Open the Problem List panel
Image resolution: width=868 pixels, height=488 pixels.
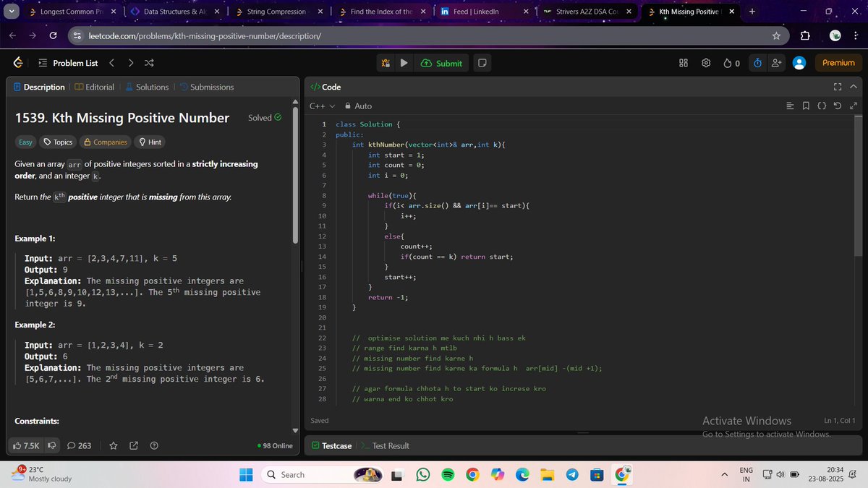click(67, 63)
